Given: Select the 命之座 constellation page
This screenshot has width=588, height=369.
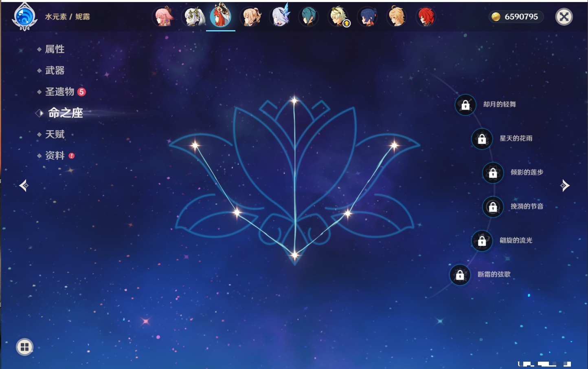Looking at the screenshot, I should coord(65,113).
